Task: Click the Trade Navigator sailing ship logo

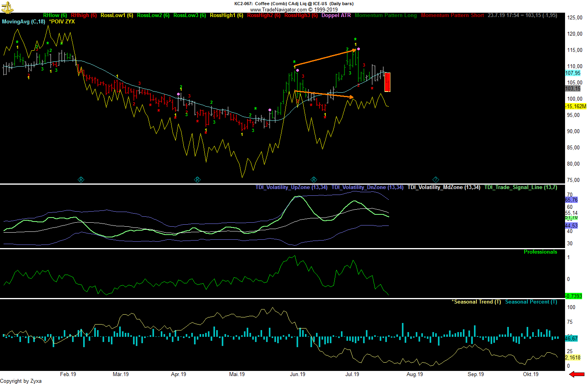Action: [x=8, y=7]
